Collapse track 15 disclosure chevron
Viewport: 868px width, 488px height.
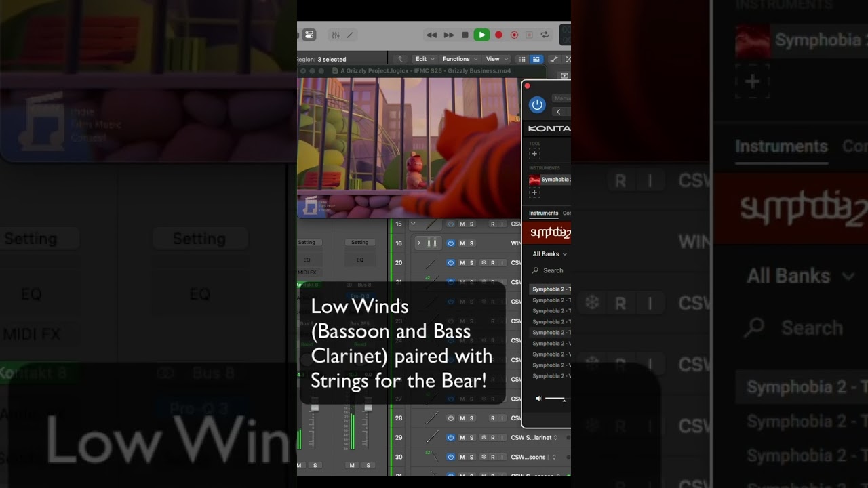[x=413, y=224]
